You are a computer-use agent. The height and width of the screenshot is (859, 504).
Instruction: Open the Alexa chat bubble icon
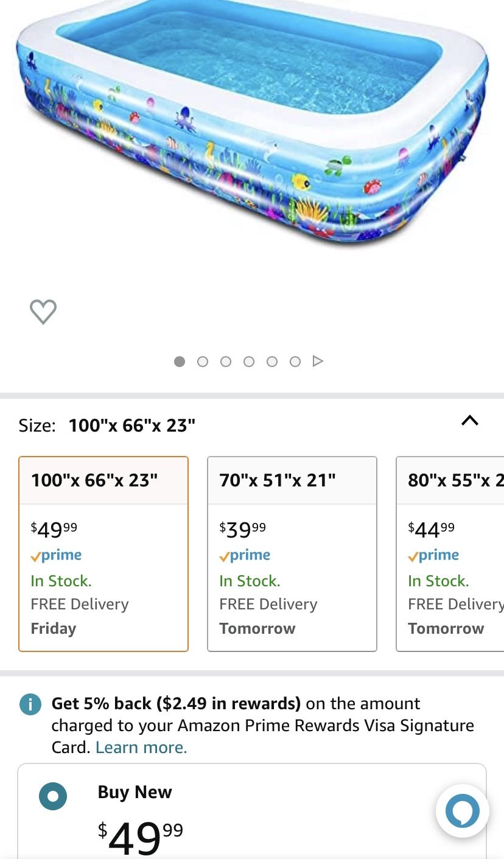462,811
